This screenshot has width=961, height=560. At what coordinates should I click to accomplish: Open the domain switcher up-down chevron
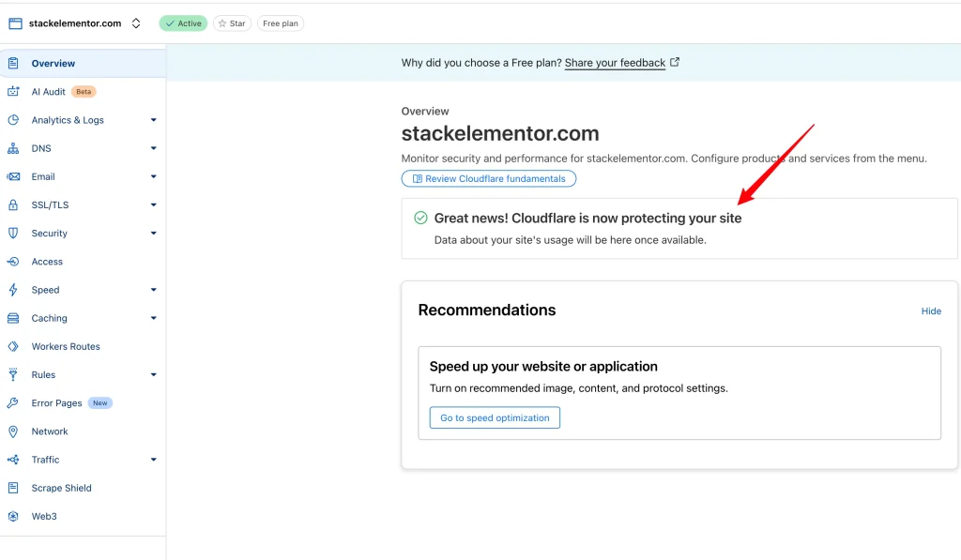pyautogui.click(x=136, y=23)
